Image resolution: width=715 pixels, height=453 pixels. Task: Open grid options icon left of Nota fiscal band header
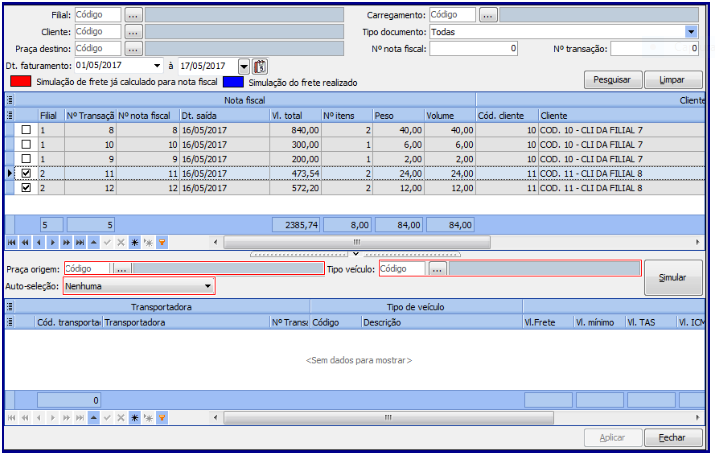pyautogui.click(x=10, y=100)
